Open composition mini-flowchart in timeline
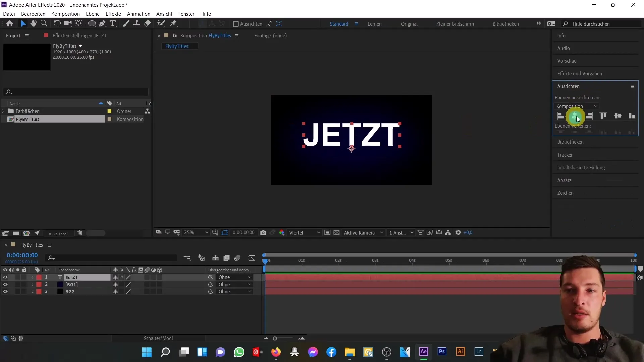 pos(187,258)
